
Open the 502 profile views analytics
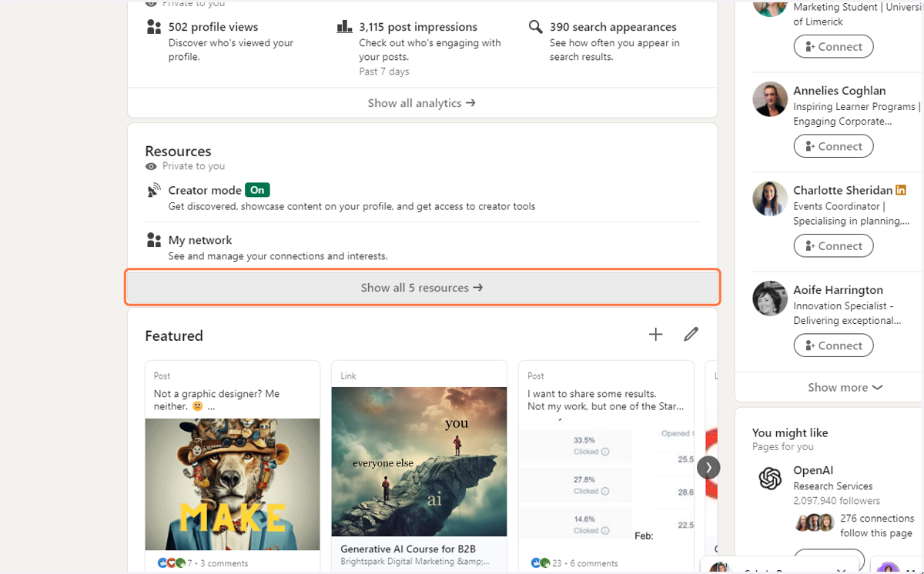213,27
